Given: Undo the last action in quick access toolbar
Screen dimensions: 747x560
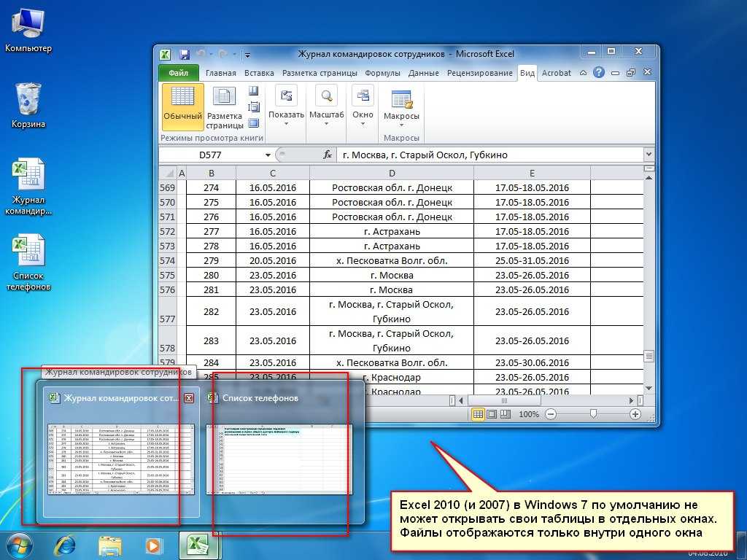Looking at the screenshot, I should [201, 54].
